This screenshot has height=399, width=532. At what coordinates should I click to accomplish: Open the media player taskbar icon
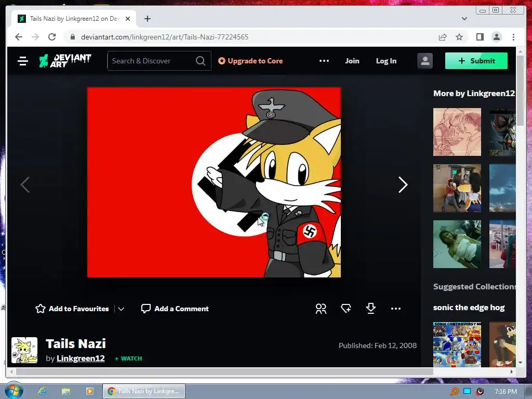tap(89, 391)
